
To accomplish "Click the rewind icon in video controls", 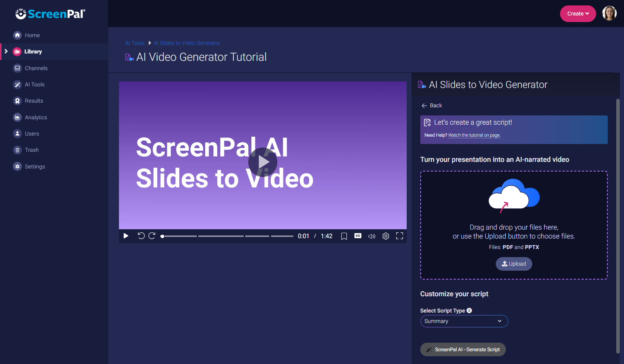I will click(x=141, y=236).
